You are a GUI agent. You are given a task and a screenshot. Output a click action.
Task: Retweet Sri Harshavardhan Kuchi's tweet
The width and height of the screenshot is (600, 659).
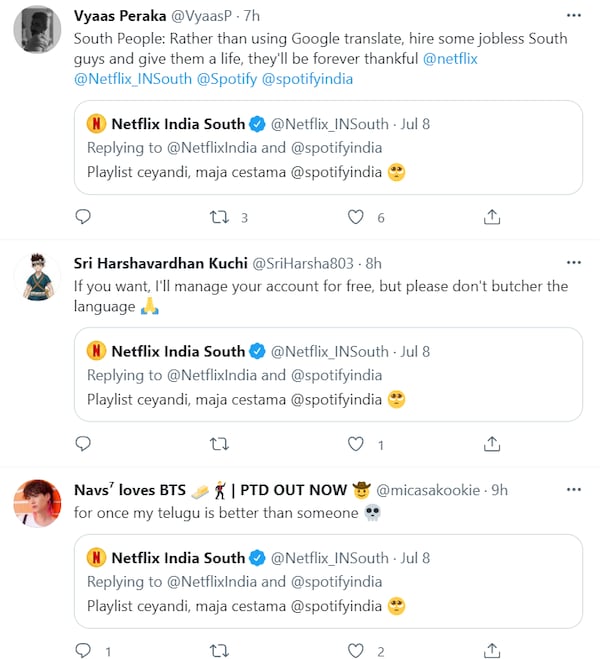[219, 443]
